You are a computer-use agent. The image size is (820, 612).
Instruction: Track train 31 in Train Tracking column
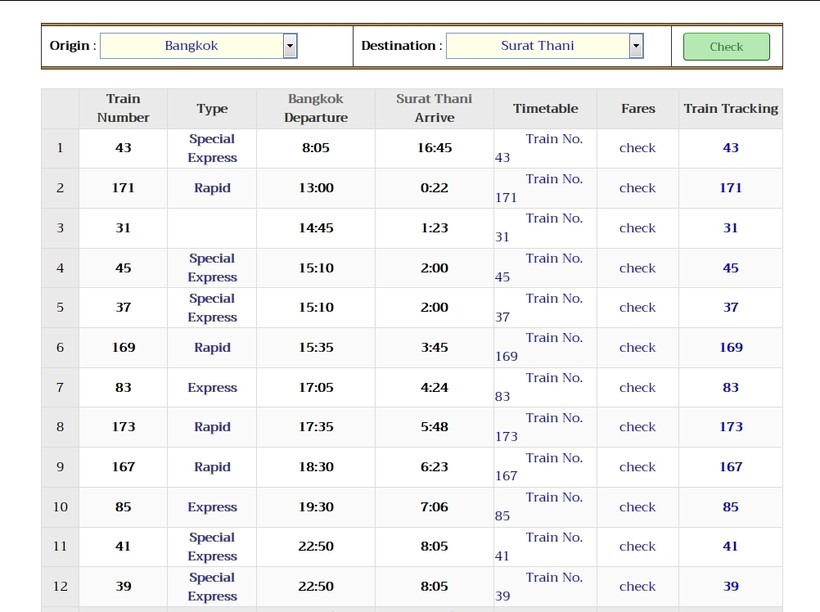pyautogui.click(x=730, y=228)
